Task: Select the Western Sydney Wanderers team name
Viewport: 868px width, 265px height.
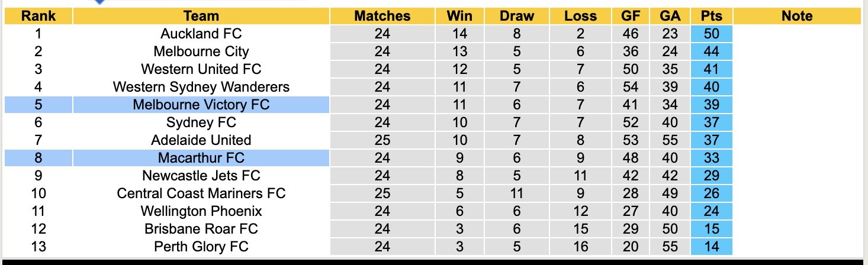Action: (x=201, y=87)
